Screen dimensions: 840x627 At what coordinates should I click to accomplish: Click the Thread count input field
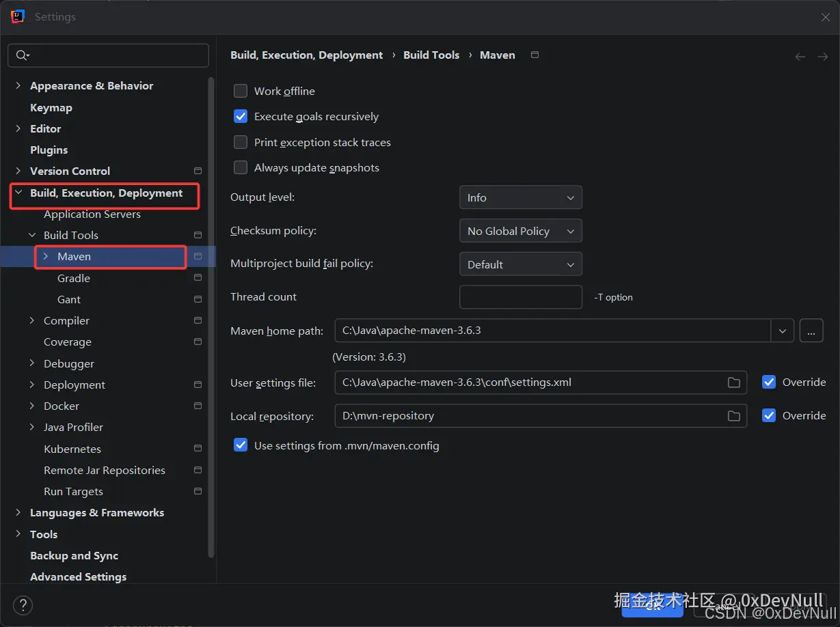(521, 297)
